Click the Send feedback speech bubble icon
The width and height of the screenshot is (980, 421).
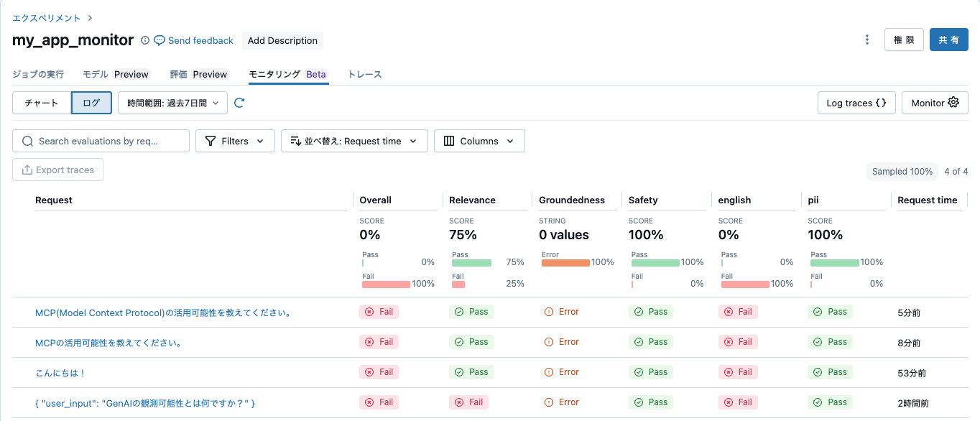(160, 40)
